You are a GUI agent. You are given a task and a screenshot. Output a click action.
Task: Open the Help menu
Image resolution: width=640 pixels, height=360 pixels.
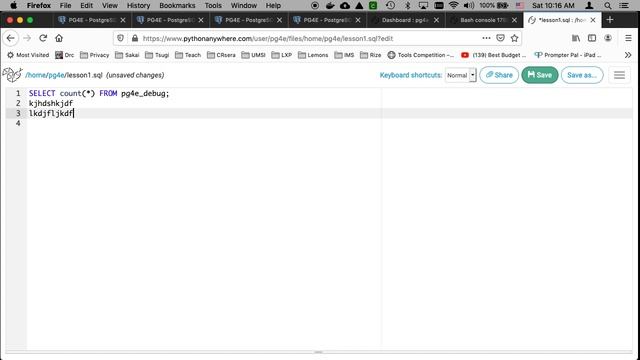(x=273, y=5)
